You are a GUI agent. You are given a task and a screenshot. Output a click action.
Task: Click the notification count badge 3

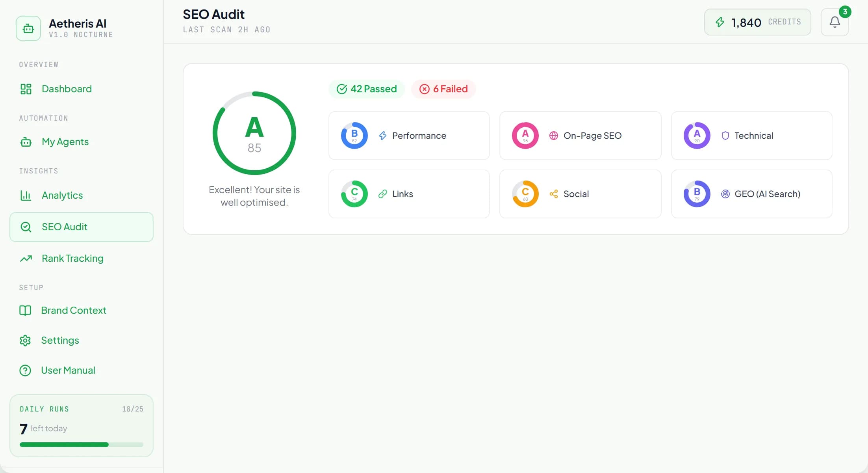click(x=845, y=12)
